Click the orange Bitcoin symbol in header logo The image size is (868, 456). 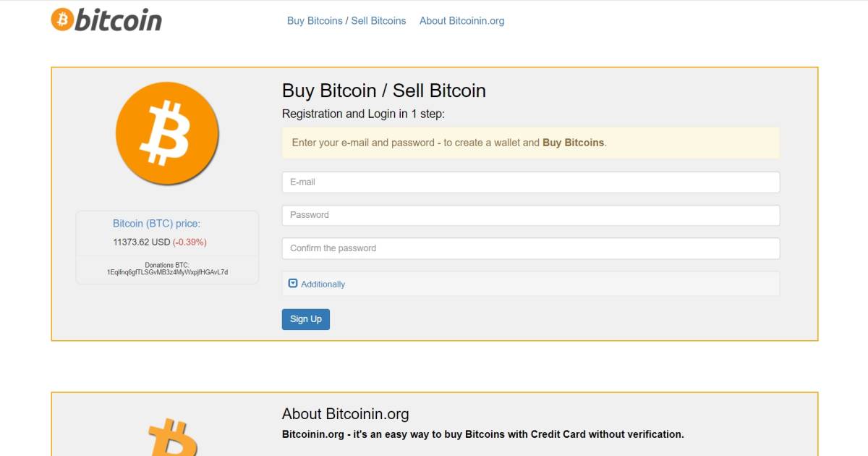point(62,20)
